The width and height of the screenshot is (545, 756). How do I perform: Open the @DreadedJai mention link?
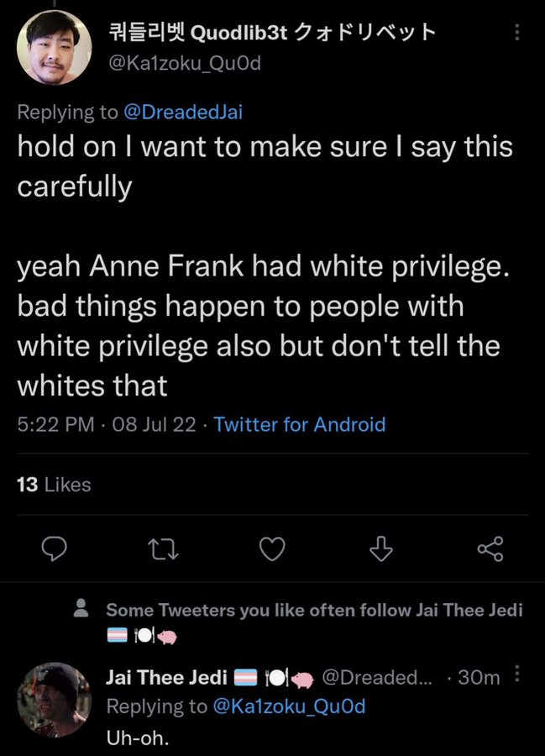(x=181, y=111)
